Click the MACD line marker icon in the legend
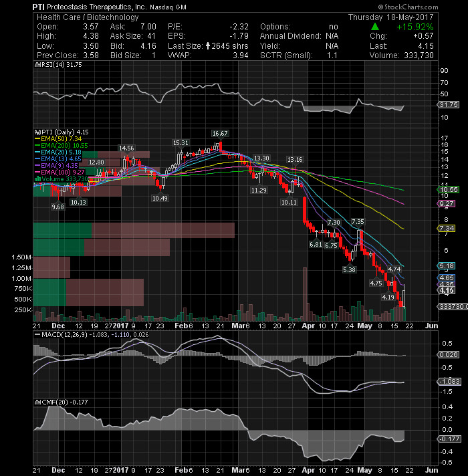 point(37,335)
